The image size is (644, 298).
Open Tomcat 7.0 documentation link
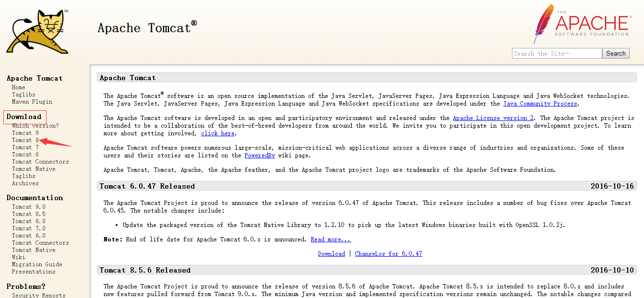(x=29, y=228)
